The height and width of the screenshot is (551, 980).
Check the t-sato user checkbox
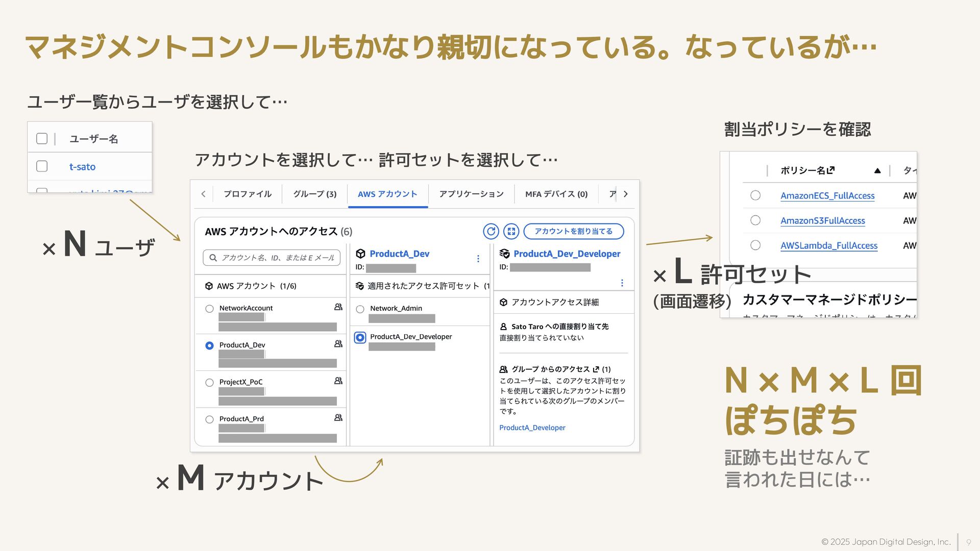[x=42, y=166]
